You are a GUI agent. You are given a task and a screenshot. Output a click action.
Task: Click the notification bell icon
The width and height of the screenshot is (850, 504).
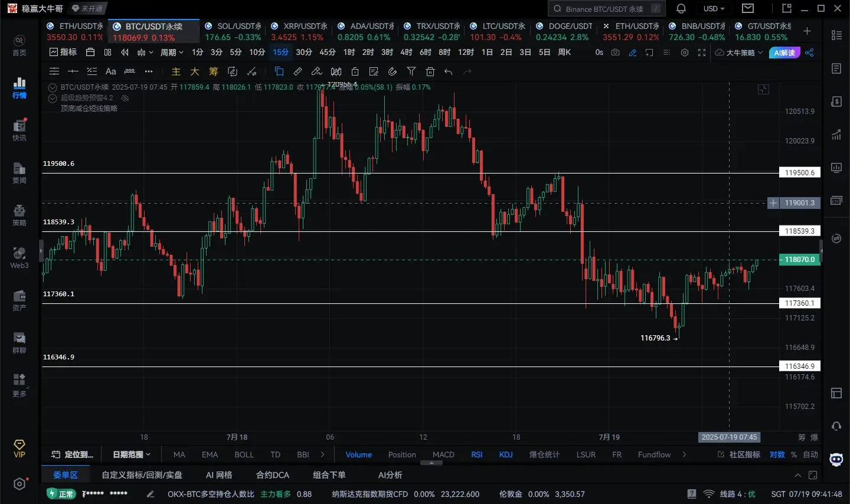pyautogui.click(x=681, y=8)
